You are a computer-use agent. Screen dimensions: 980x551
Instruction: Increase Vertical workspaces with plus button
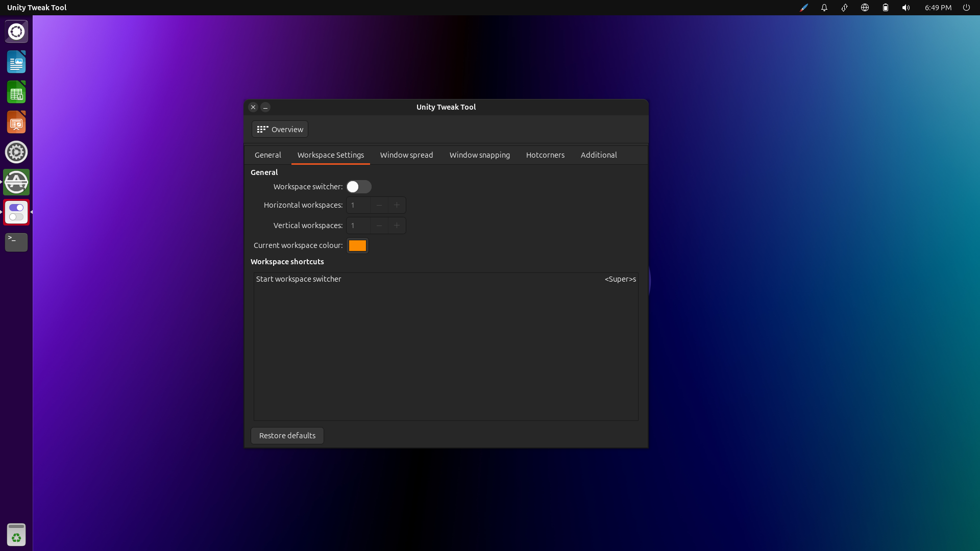(x=397, y=226)
